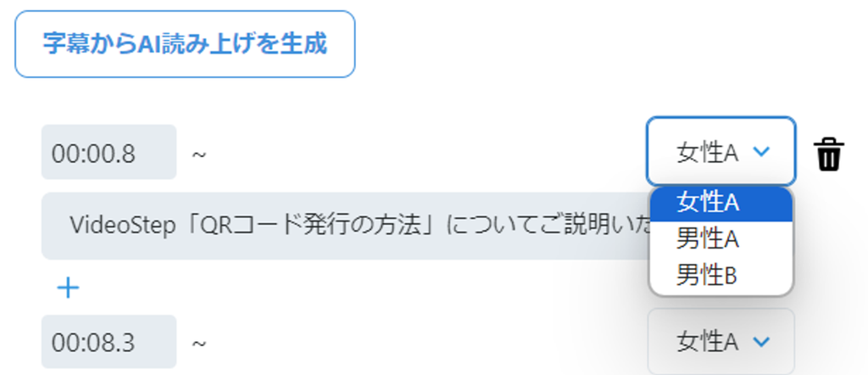Delete the first narration row with trash icon

pos(828,155)
